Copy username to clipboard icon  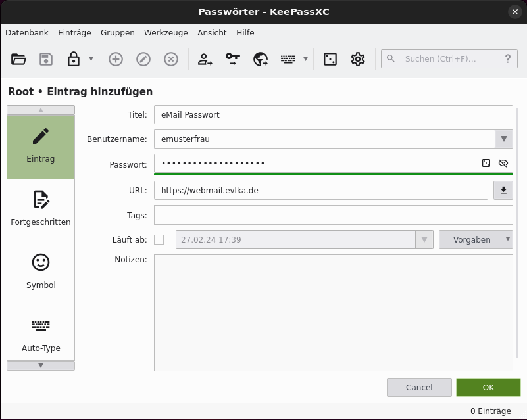(x=205, y=59)
